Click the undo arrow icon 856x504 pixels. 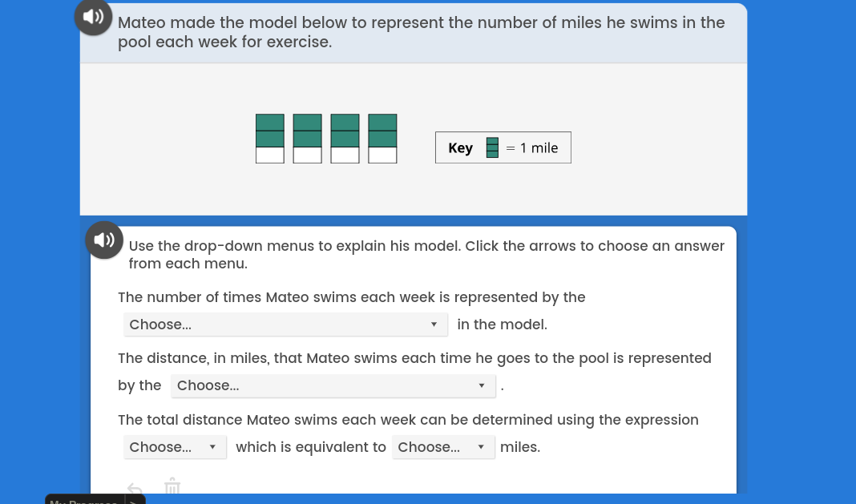tap(135, 487)
